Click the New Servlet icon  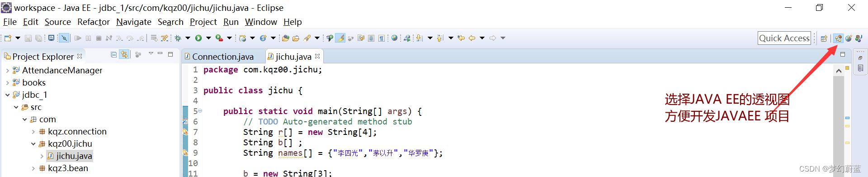click(263, 38)
